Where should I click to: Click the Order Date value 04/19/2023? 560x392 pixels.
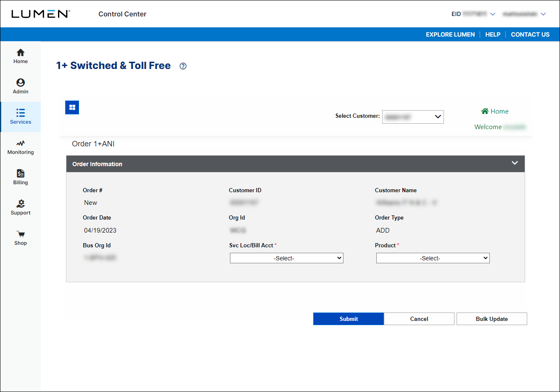click(x=100, y=230)
